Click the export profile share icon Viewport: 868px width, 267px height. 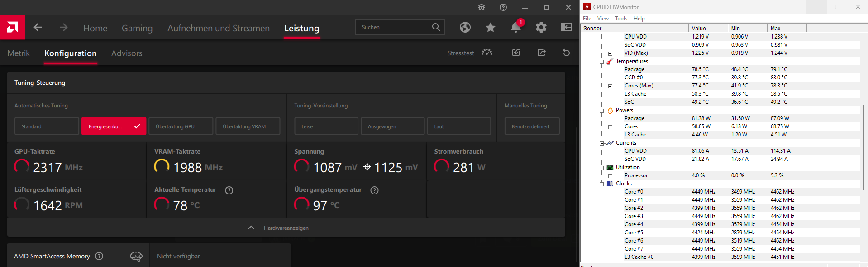click(x=541, y=53)
